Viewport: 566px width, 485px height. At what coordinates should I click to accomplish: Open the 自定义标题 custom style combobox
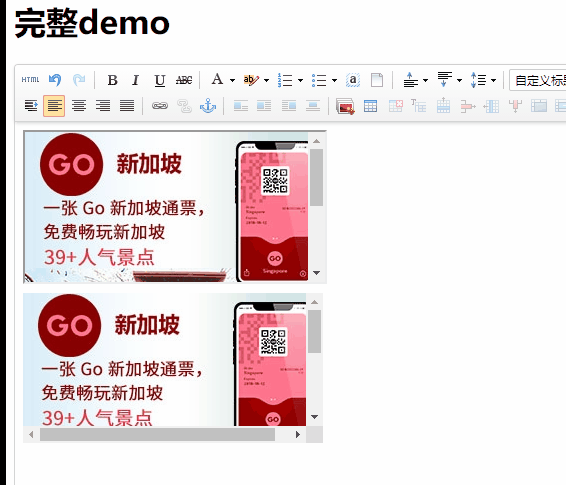[537, 80]
